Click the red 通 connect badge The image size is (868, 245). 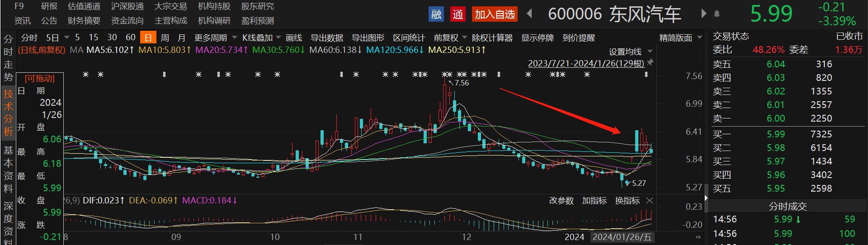(458, 14)
